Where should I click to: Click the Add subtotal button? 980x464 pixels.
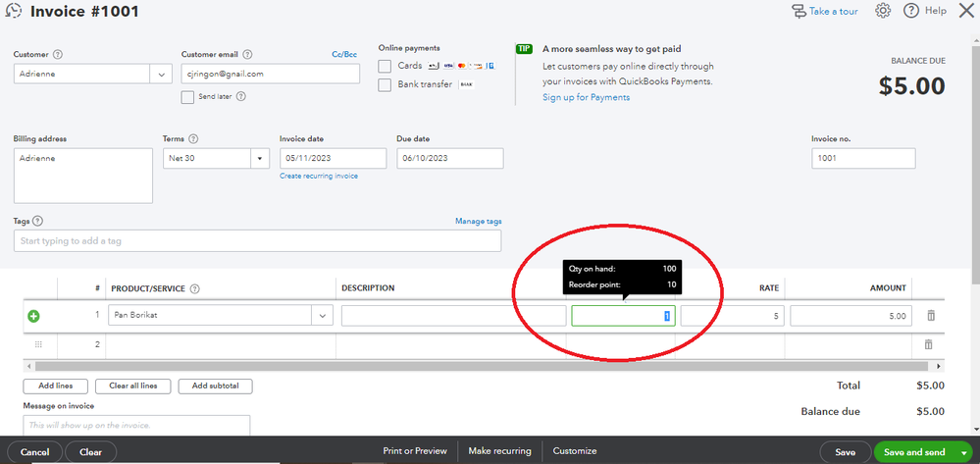[x=216, y=386]
